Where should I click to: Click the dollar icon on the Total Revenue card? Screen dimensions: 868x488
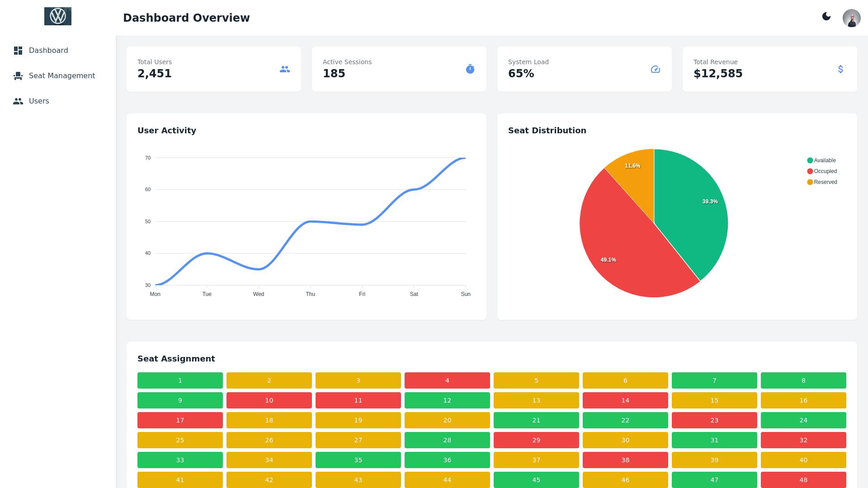click(840, 69)
